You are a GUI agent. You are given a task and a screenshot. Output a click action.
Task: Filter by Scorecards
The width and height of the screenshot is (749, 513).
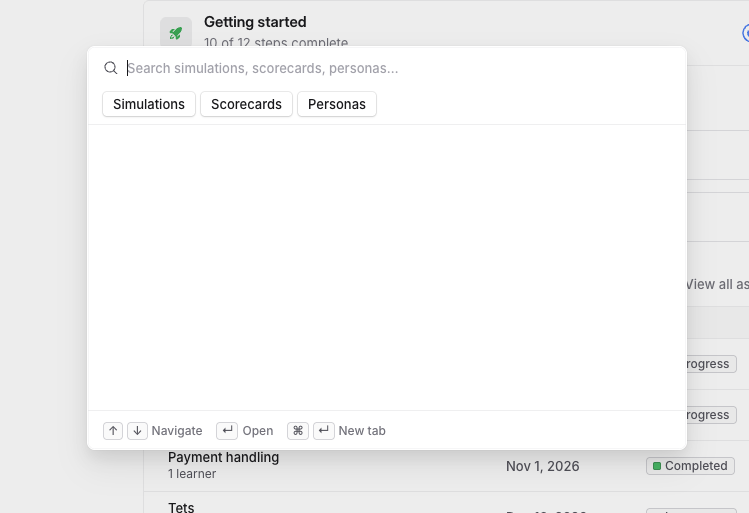(246, 104)
